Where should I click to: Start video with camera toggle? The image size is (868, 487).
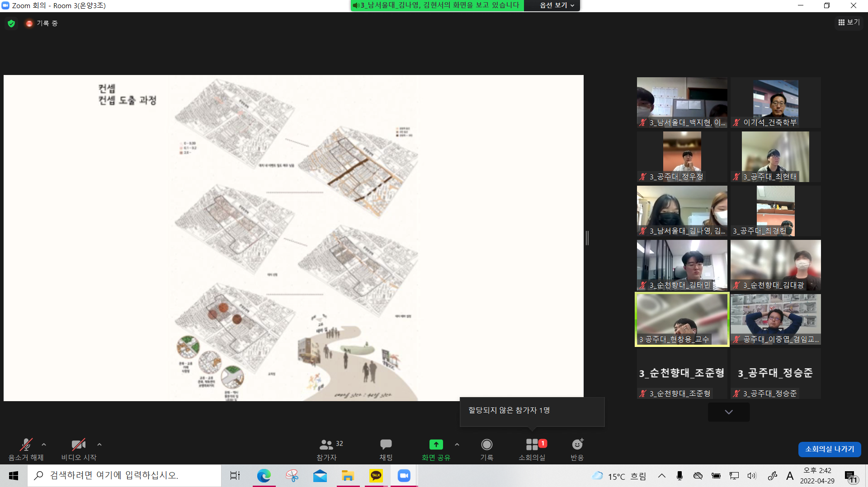pyautogui.click(x=79, y=445)
